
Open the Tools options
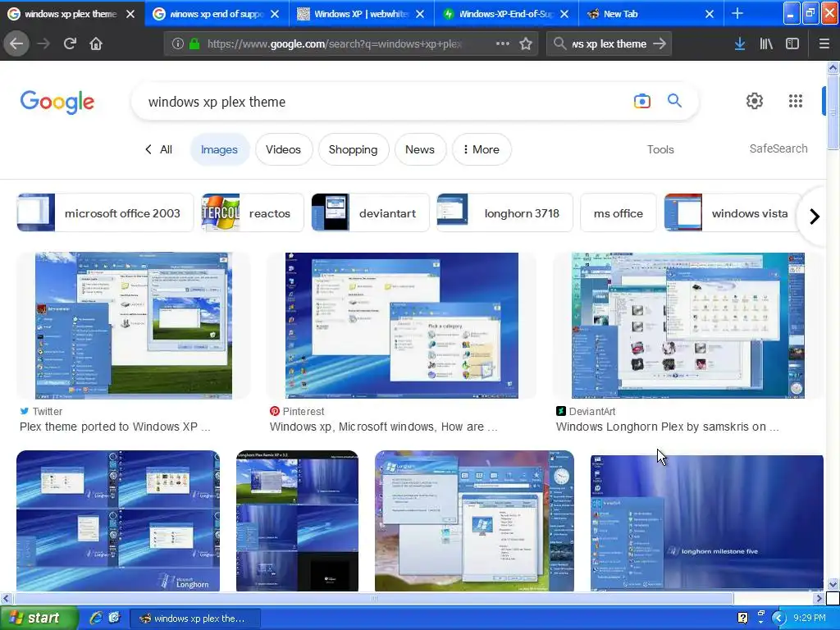coord(660,149)
